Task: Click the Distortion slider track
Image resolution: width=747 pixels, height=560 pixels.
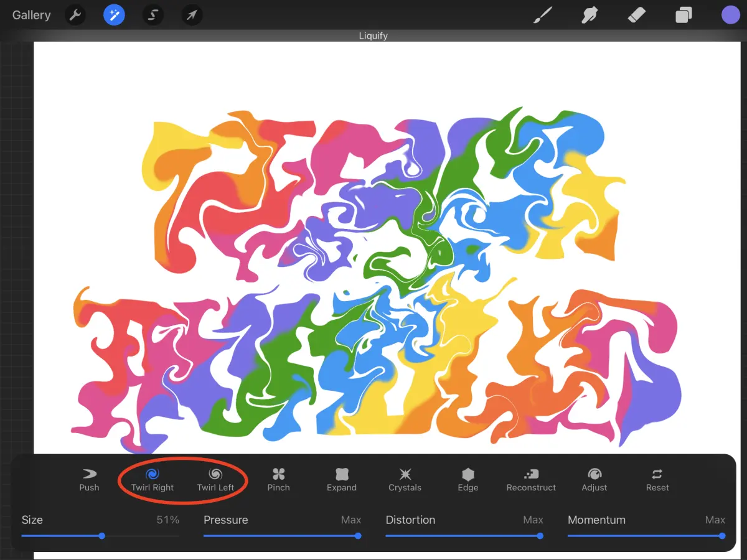Action: click(464, 536)
